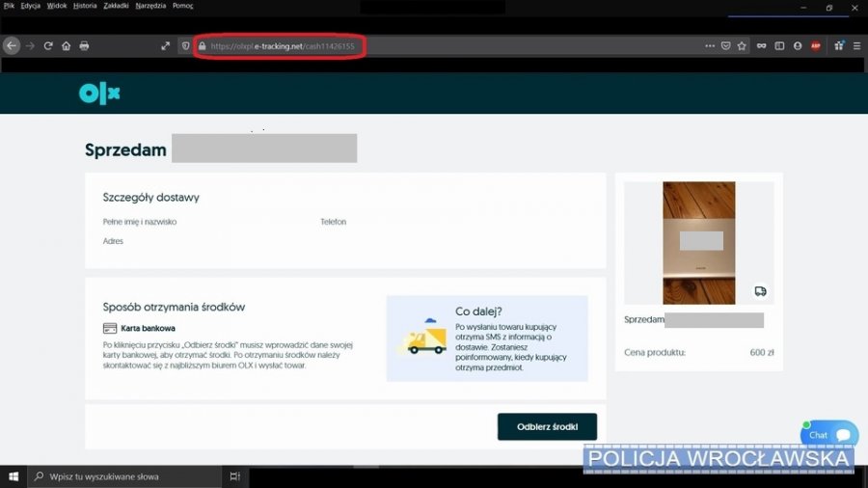The height and width of the screenshot is (488, 868).
Task: Reload the current page
Action: [x=48, y=45]
